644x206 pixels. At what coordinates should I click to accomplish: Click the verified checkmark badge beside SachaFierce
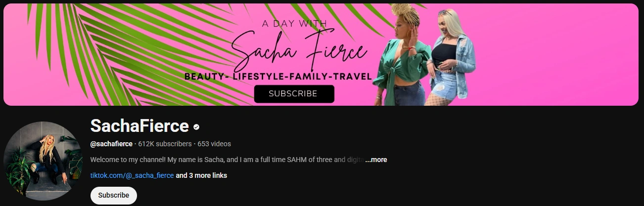tap(196, 127)
